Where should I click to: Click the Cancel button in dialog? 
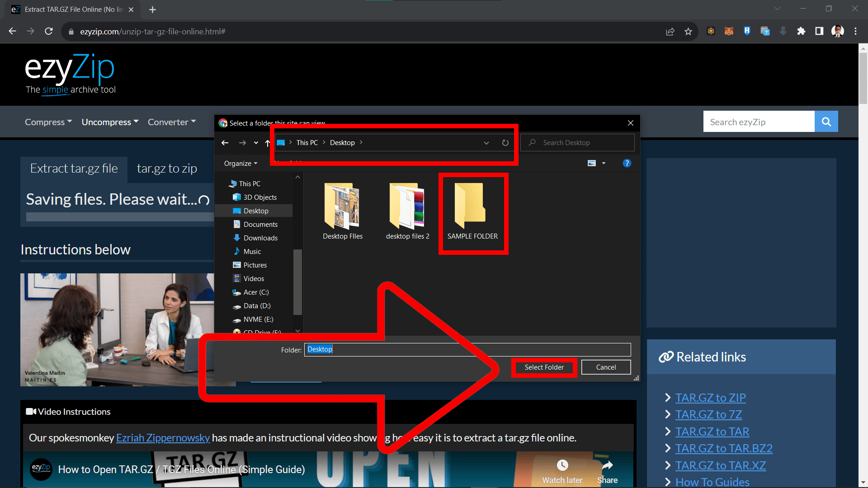606,366
